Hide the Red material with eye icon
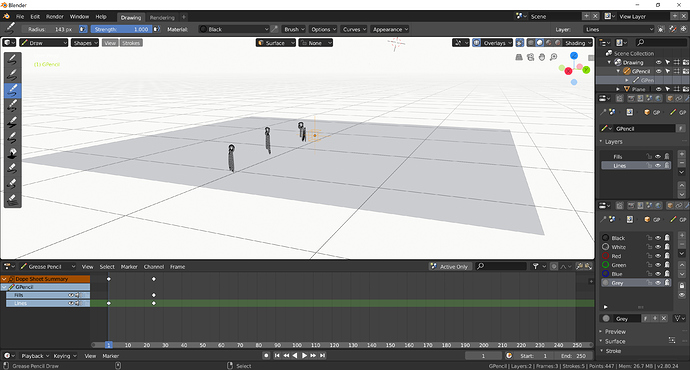690x370 pixels. 658,256
